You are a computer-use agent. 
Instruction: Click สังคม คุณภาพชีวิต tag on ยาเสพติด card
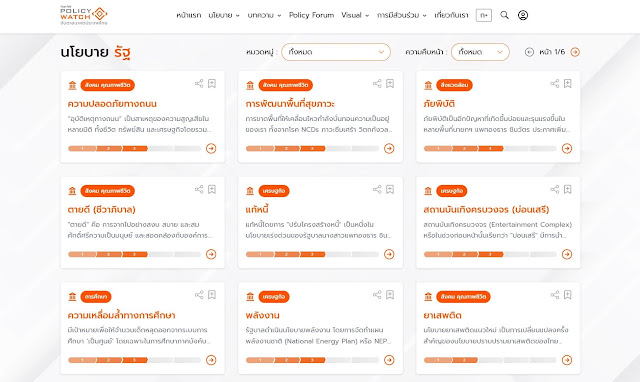point(463,297)
